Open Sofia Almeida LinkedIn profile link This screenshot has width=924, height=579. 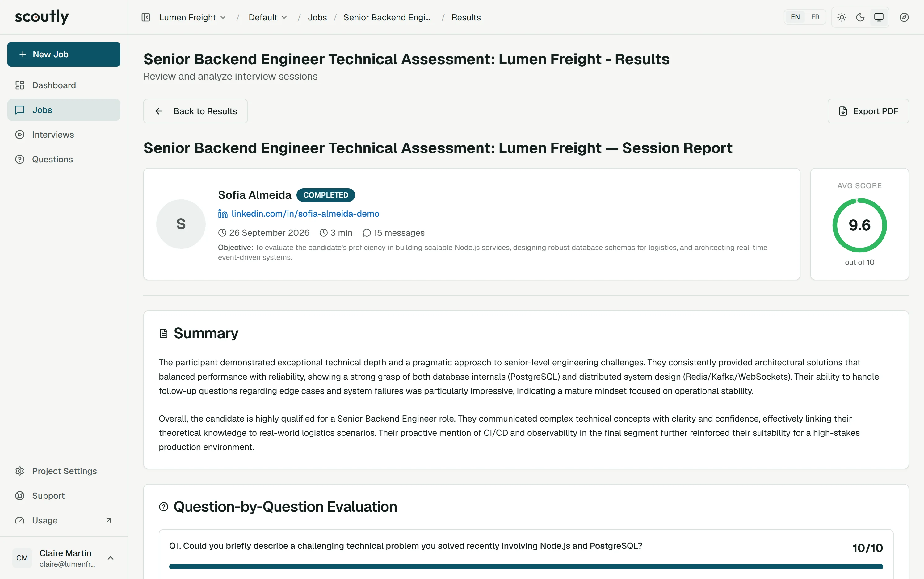pos(305,214)
